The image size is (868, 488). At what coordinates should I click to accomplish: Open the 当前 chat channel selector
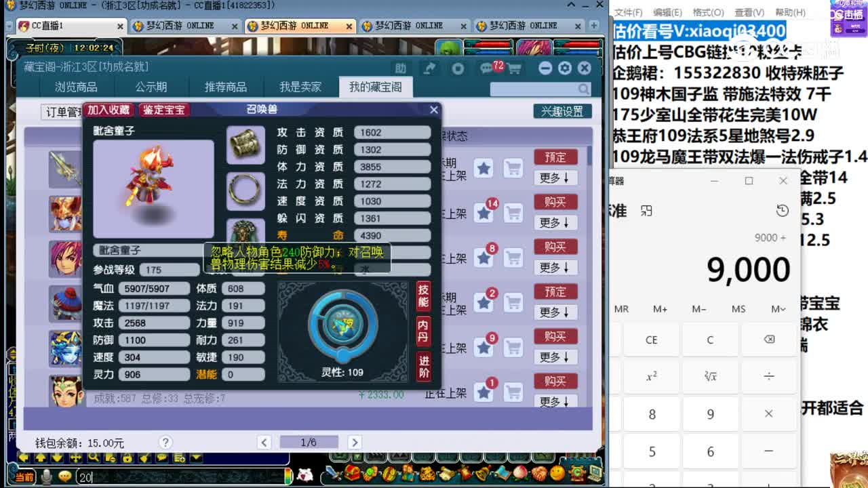[24, 477]
